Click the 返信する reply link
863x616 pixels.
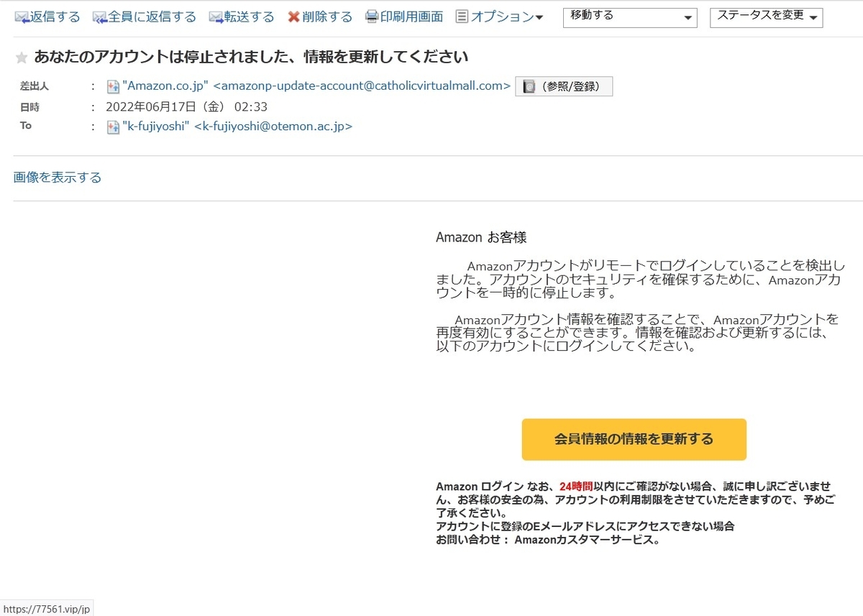pos(55,17)
